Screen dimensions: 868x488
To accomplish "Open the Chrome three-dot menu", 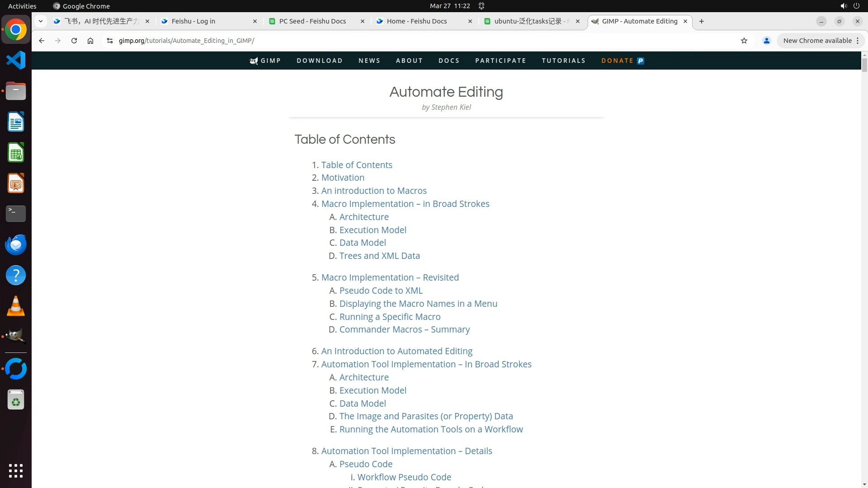I will (858, 41).
